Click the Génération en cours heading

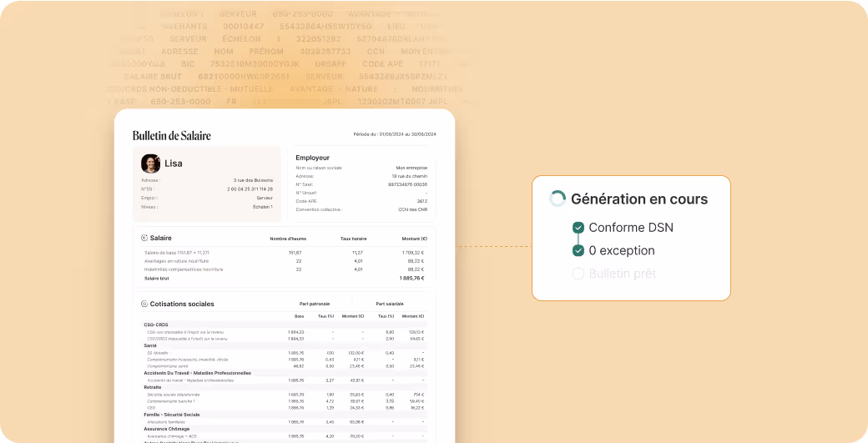pos(639,199)
